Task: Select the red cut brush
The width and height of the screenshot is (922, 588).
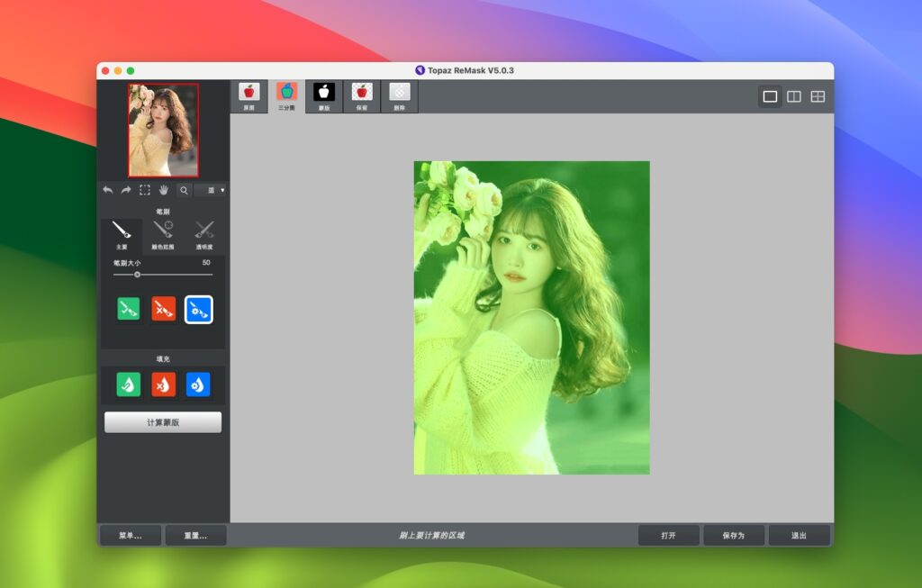Action: [163, 309]
